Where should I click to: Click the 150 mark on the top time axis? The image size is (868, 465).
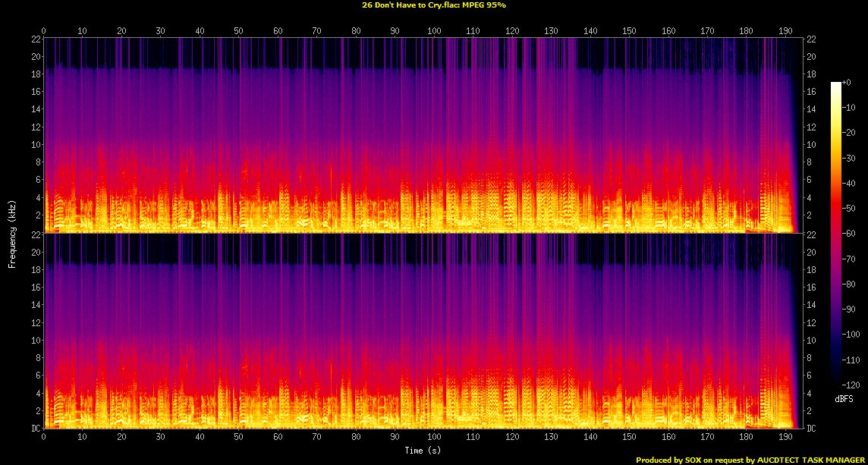coord(629,30)
